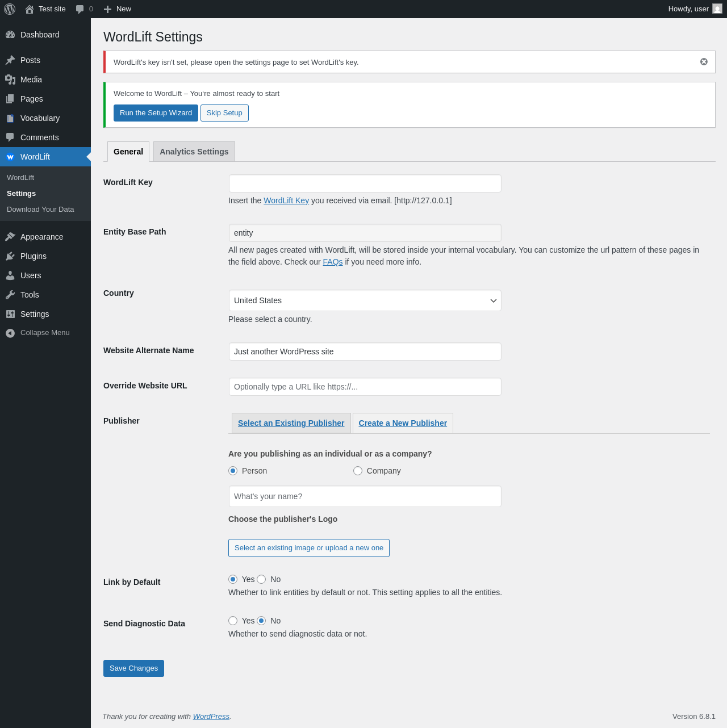Viewport: 727px width, 728px height.
Task: Open the New content menu
Action: pyautogui.click(x=118, y=9)
